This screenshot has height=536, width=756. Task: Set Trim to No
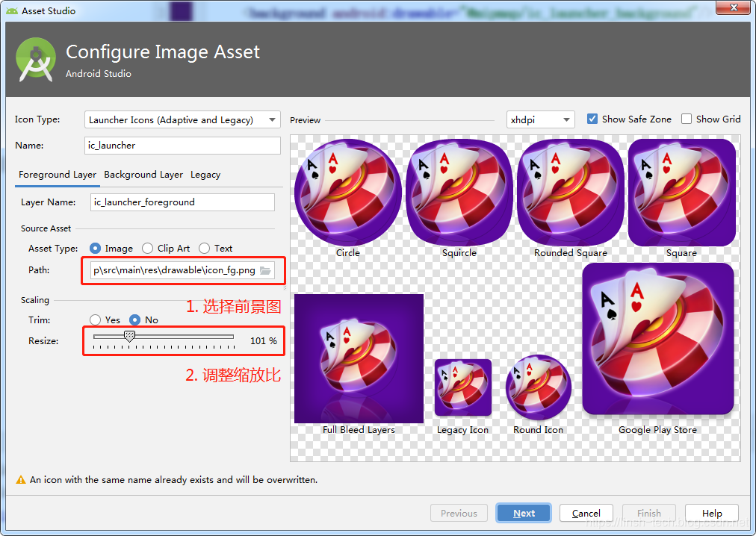coord(135,320)
